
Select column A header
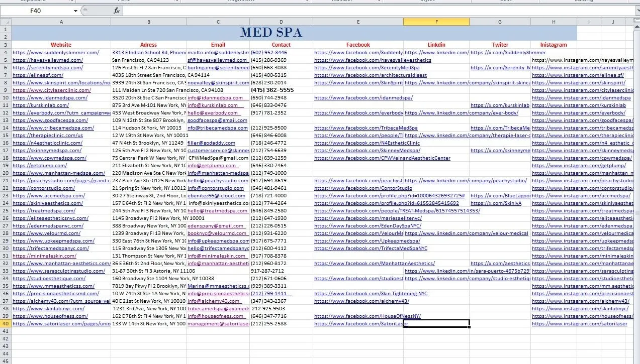(x=61, y=22)
